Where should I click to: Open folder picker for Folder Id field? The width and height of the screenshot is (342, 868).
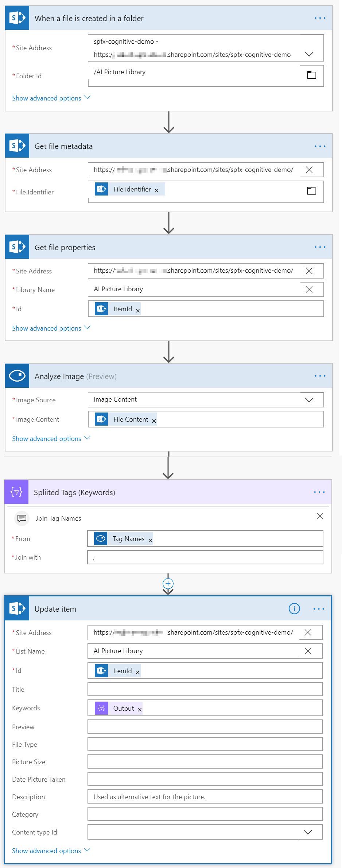(312, 75)
